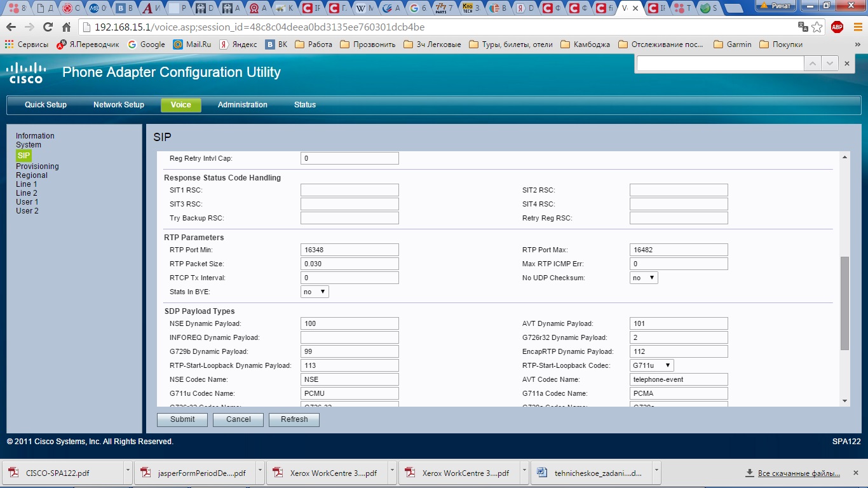The width and height of the screenshot is (868, 488).
Task: Click the SIT1 RSC input field
Action: [349, 190]
